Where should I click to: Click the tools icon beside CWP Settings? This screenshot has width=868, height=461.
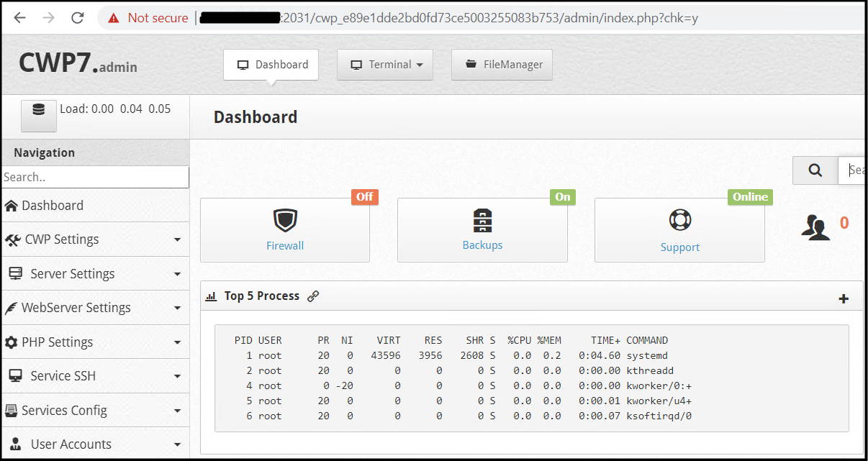coord(12,239)
